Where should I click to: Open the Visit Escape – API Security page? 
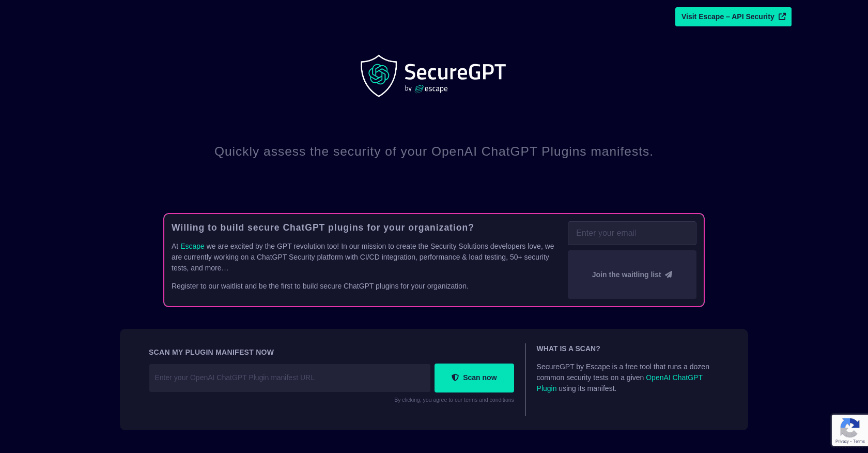733,17
